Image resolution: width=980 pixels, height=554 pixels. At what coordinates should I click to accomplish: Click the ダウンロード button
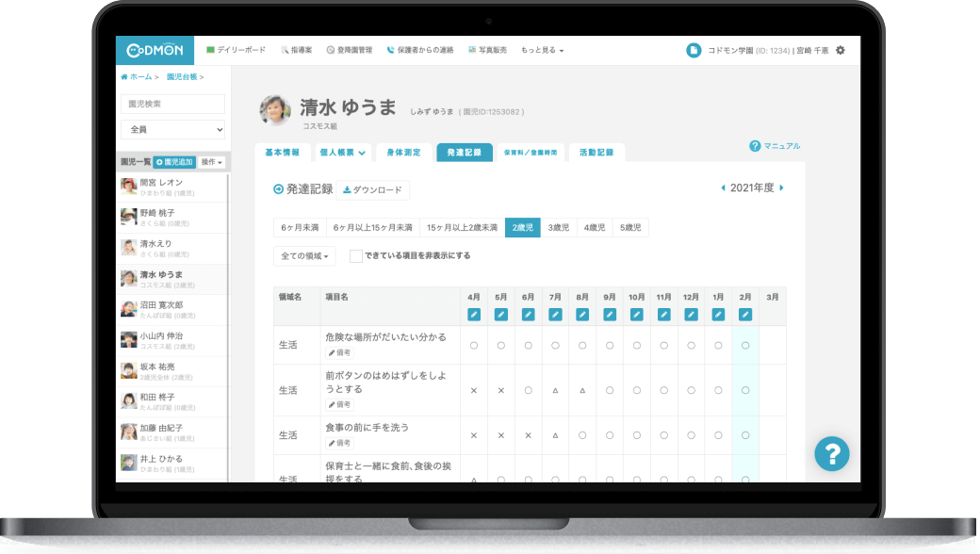pos(372,190)
